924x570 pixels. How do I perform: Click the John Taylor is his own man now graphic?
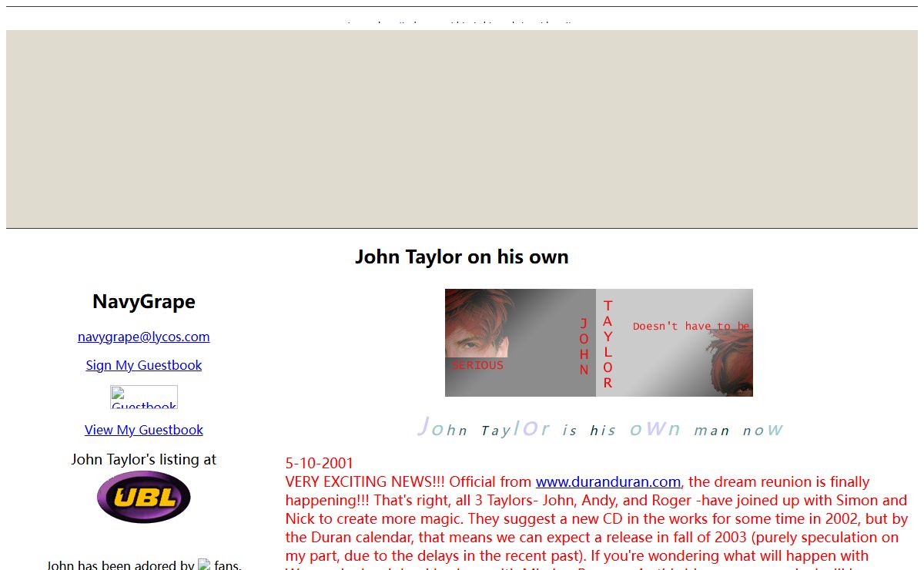click(599, 427)
